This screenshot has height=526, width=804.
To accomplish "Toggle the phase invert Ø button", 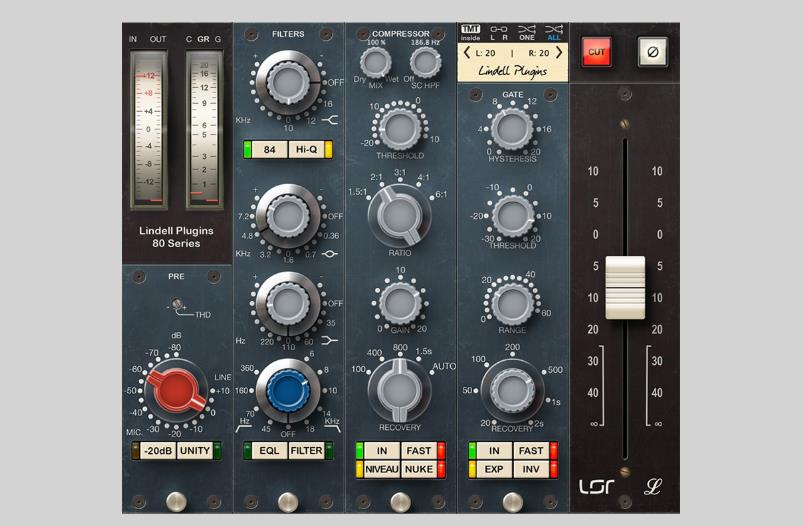I will pos(652,52).
